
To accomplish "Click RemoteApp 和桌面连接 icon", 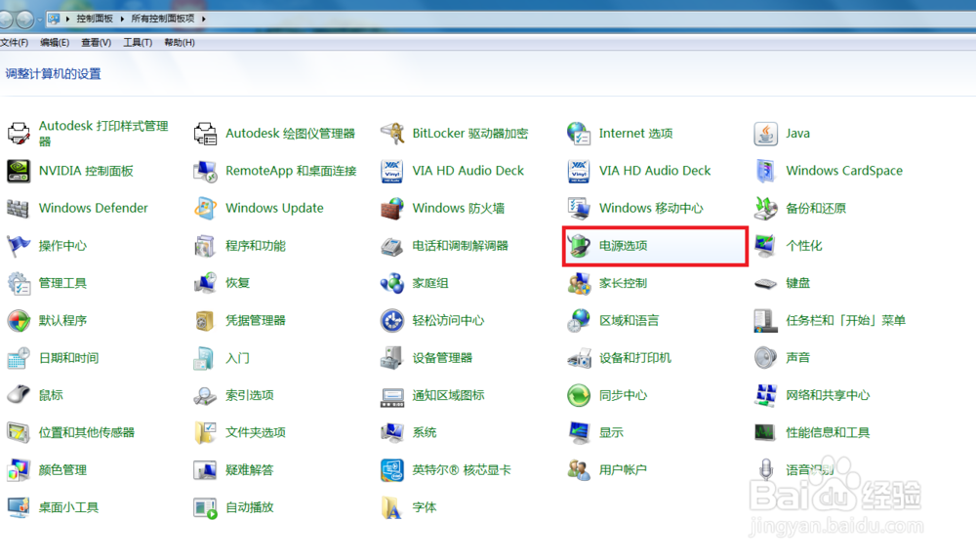I will (205, 171).
